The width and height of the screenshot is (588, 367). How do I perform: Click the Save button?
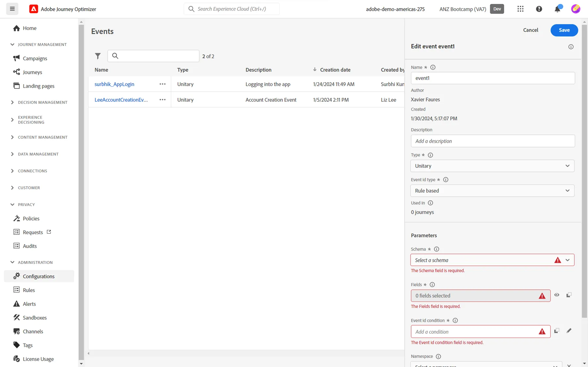click(564, 30)
